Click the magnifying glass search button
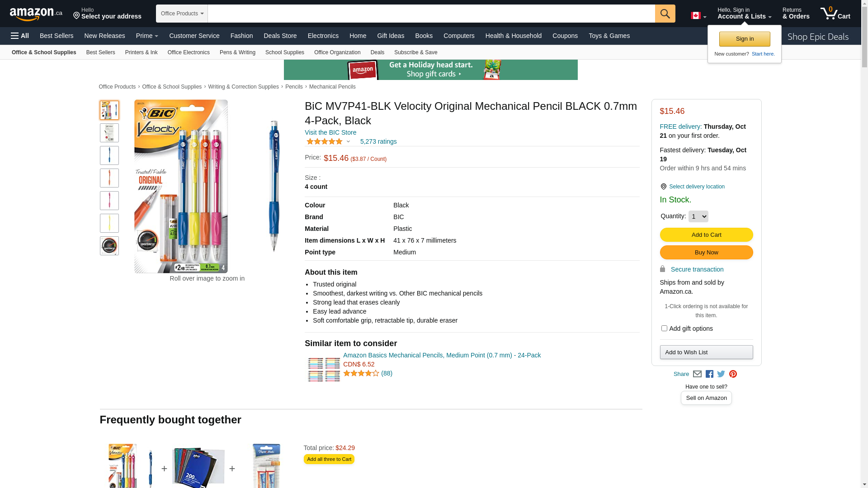 pyautogui.click(x=665, y=14)
